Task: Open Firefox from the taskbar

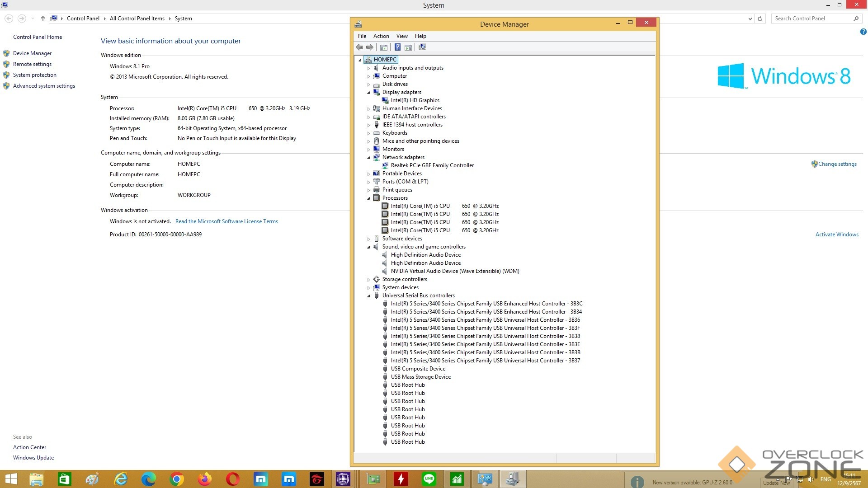Action: tap(205, 479)
